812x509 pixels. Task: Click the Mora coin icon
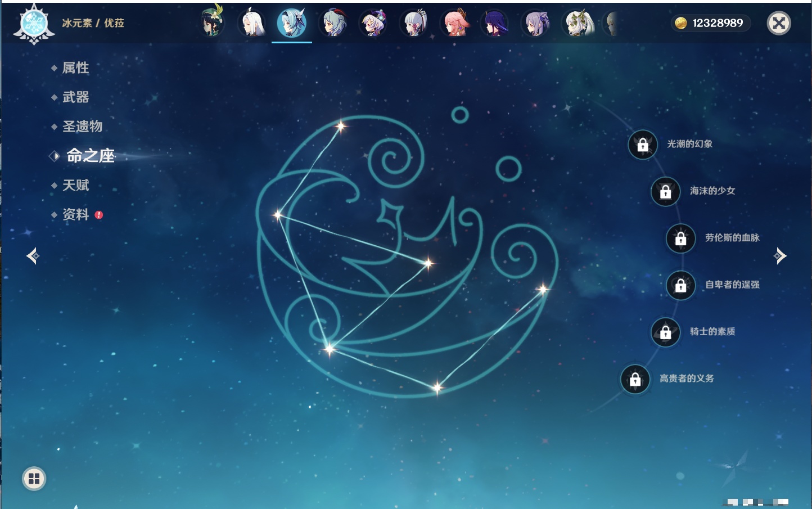[x=681, y=23]
